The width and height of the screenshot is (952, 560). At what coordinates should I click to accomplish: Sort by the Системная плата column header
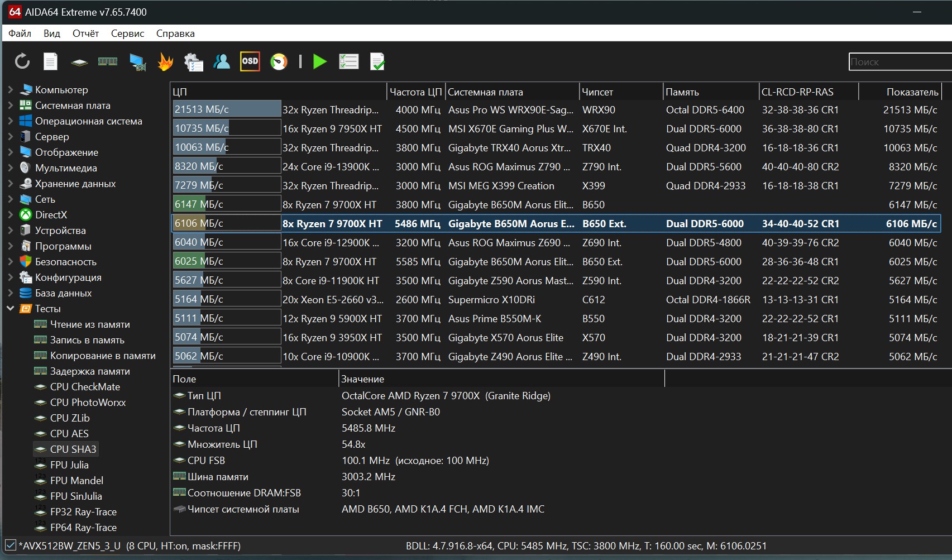click(512, 92)
